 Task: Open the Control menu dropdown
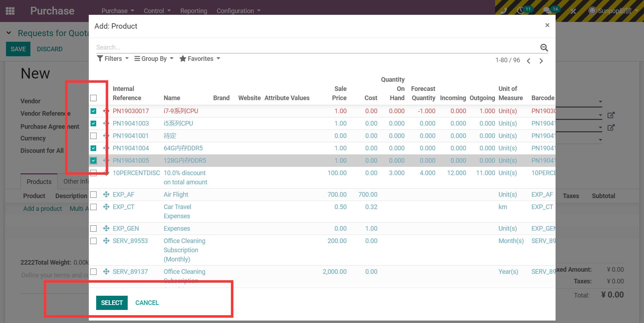[157, 11]
